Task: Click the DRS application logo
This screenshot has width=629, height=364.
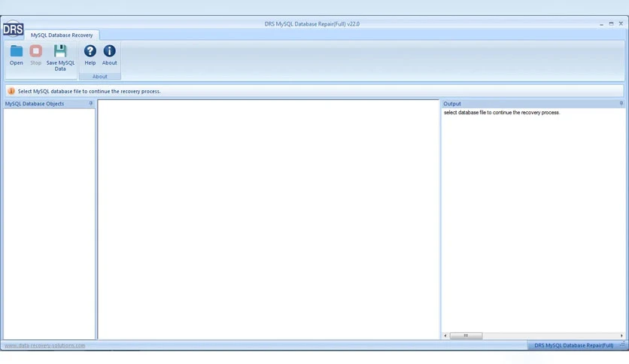Action: click(x=13, y=29)
